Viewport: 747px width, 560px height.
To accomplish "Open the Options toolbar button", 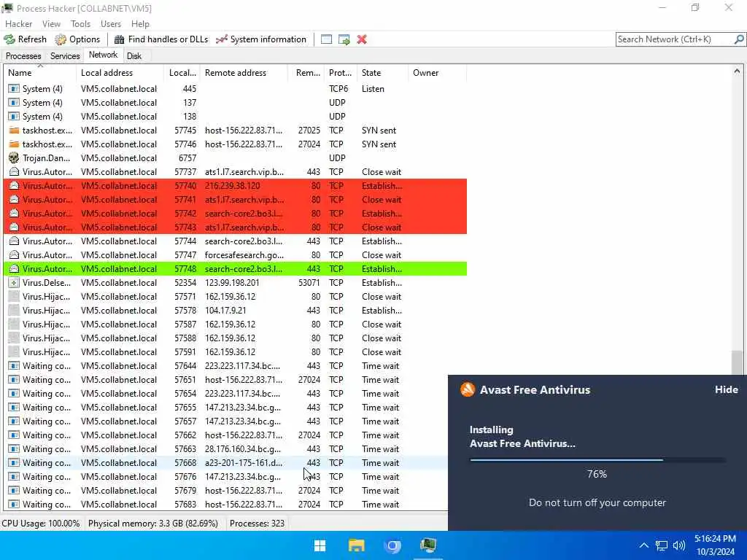I will 77,39.
